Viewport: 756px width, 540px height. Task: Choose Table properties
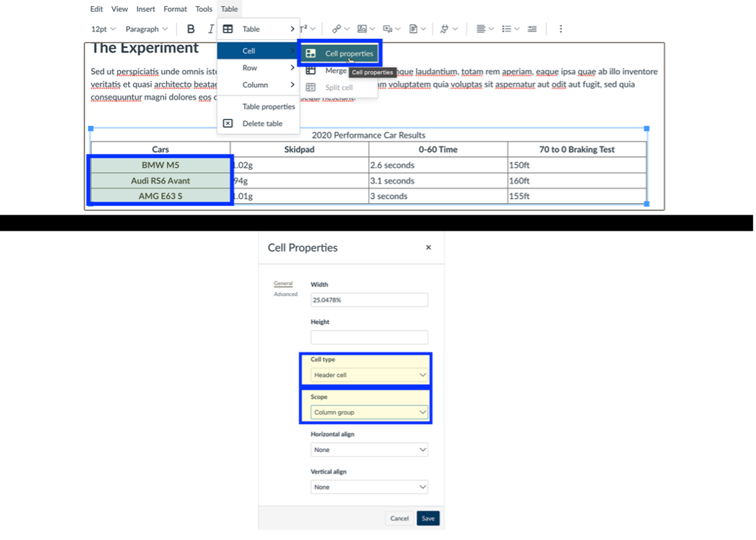coord(258,107)
